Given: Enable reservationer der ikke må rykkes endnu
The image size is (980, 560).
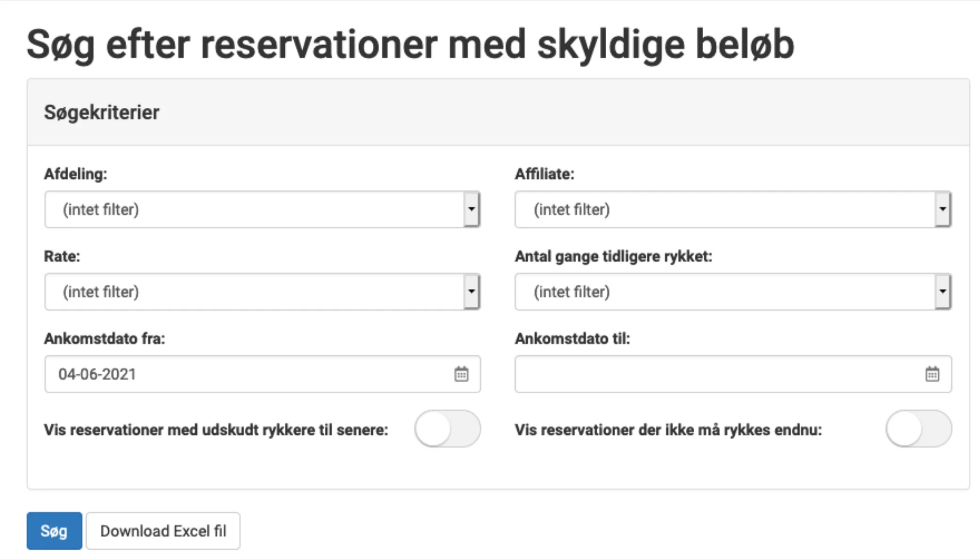Looking at the screenshot, I should coord(918,429).
